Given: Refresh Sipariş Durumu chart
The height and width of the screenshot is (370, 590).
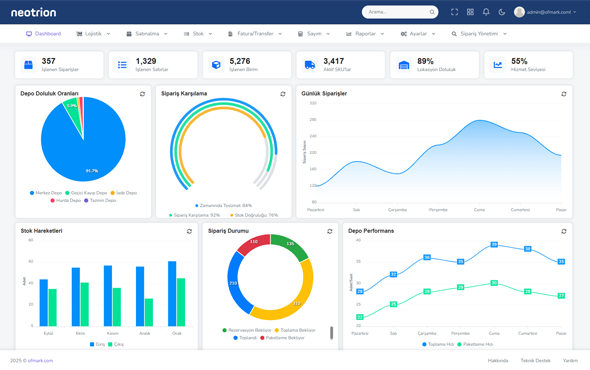Looking at the screenshot, I should coord(330,231).
